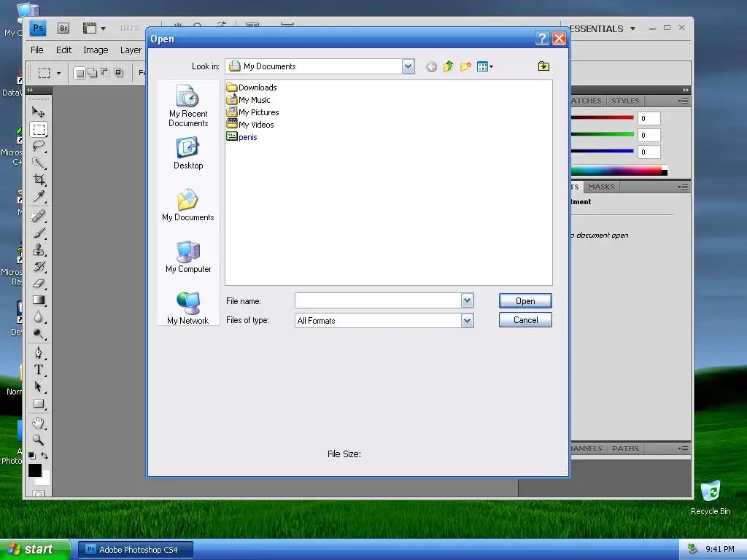Open the View Menu dropdown in dialog
The width and height of the screenshot is (747, 560).
pos(485,66)
